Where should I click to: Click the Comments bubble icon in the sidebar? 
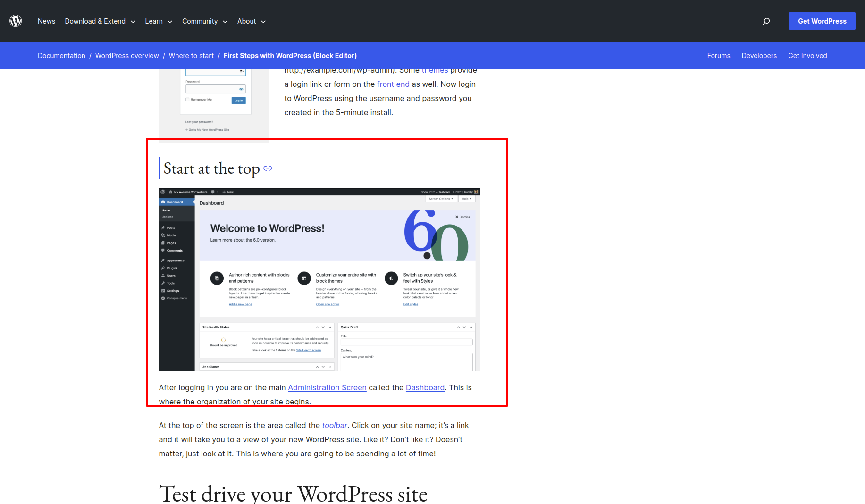(164, 250)
